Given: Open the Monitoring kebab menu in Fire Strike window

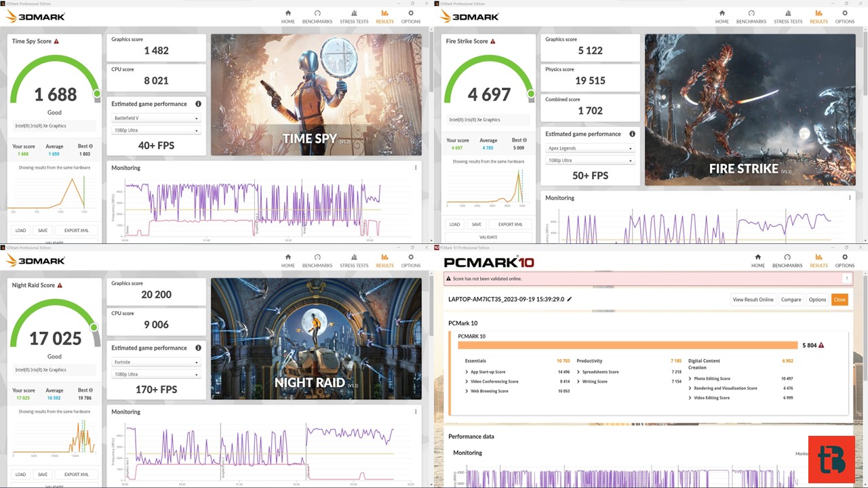Looking at the screenshot, I should (x=850, y=198).
